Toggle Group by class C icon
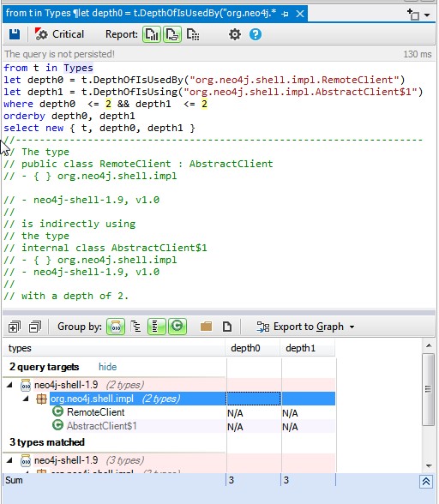 click(177, 327)
